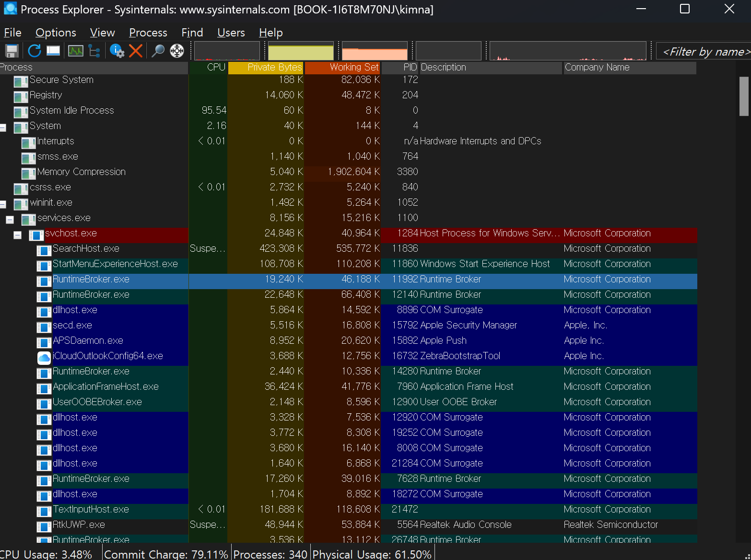
Task: Open the widest mini graph, left of the filter box
Action: [568, 51]
